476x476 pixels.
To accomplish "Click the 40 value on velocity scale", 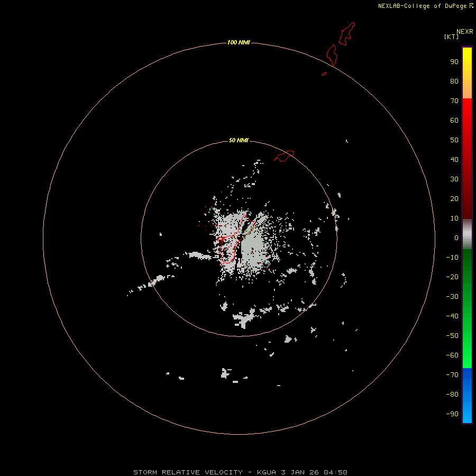I will coord(454,160).
